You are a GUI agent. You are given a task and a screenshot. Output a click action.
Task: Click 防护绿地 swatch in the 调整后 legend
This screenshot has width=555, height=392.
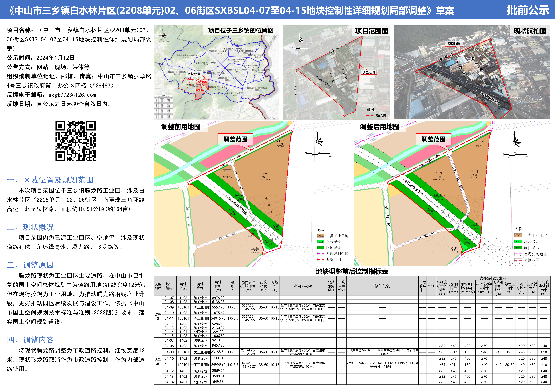[x=518, y=248]
